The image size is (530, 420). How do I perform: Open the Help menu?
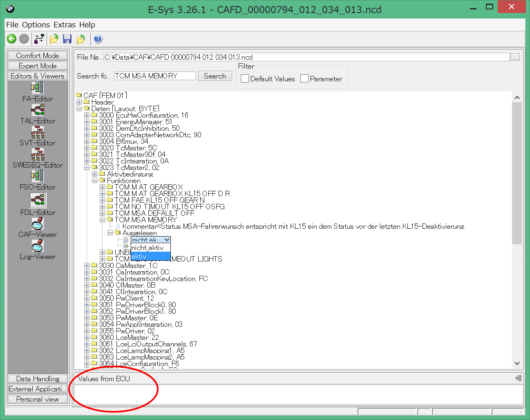point(87,25)
